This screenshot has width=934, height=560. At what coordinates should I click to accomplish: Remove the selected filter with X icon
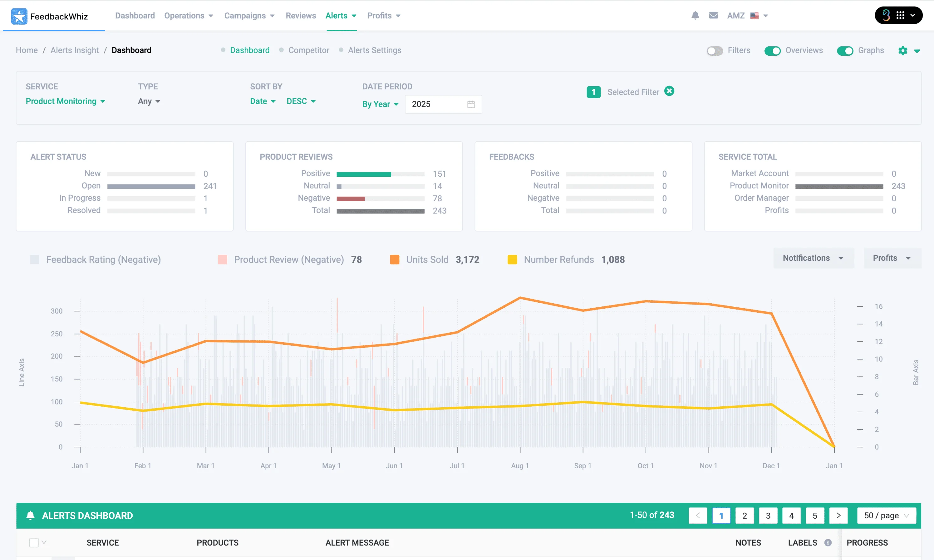click(669, 91)
